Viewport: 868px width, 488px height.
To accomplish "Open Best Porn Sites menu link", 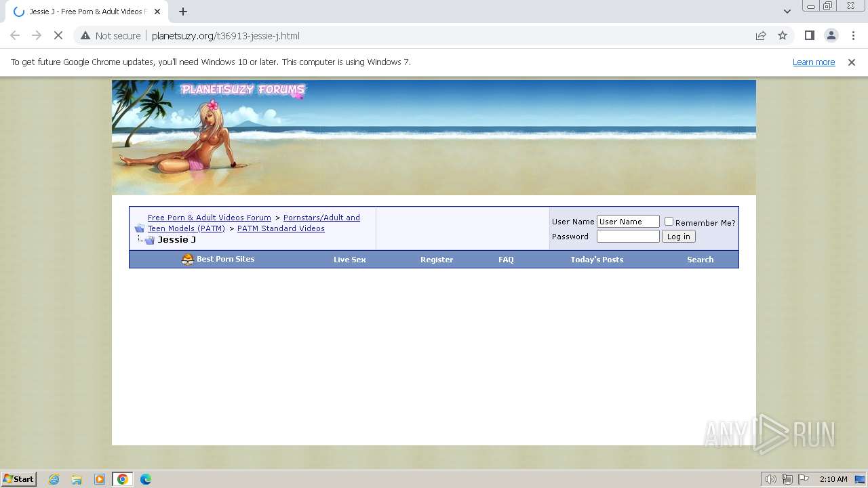I will [225, 260].
